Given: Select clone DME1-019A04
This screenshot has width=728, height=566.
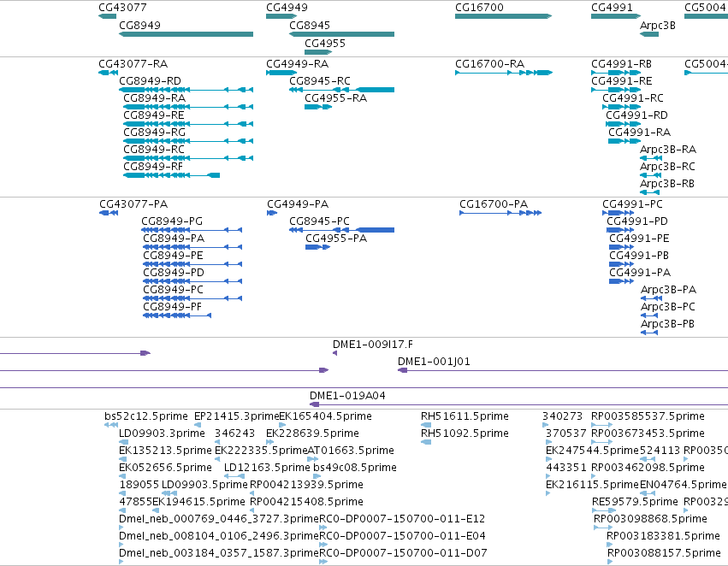Looking at the screenshot, I should (347, 396).
